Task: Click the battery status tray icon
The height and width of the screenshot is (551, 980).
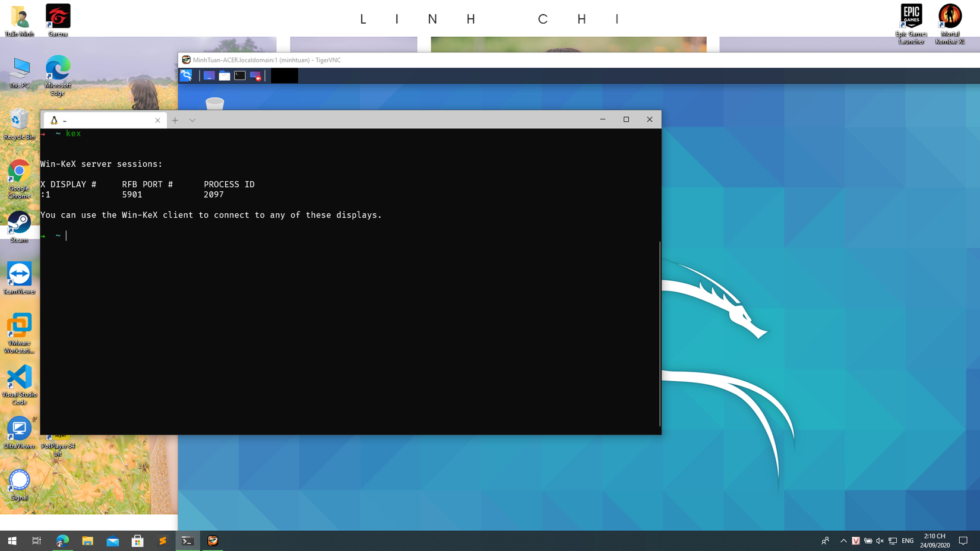Action: click(868, 541)
